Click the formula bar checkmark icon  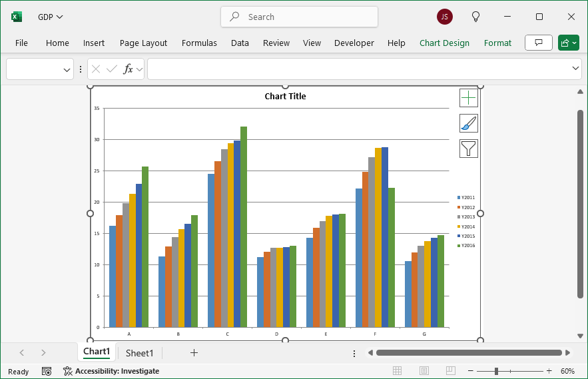[x=112, y=69]
